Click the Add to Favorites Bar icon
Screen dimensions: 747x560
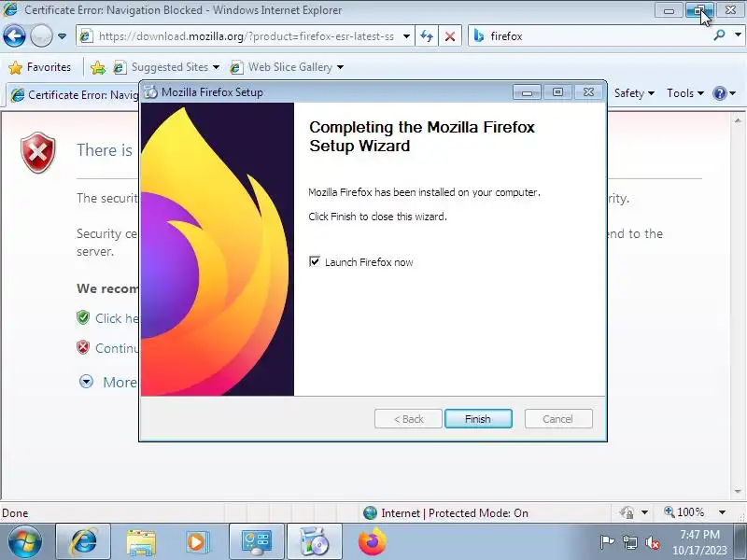pos(98,67)
